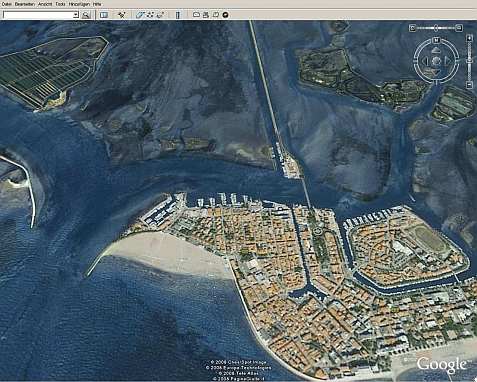
Task: Click the search magnifier button
Action: click(x=86, y=15)
